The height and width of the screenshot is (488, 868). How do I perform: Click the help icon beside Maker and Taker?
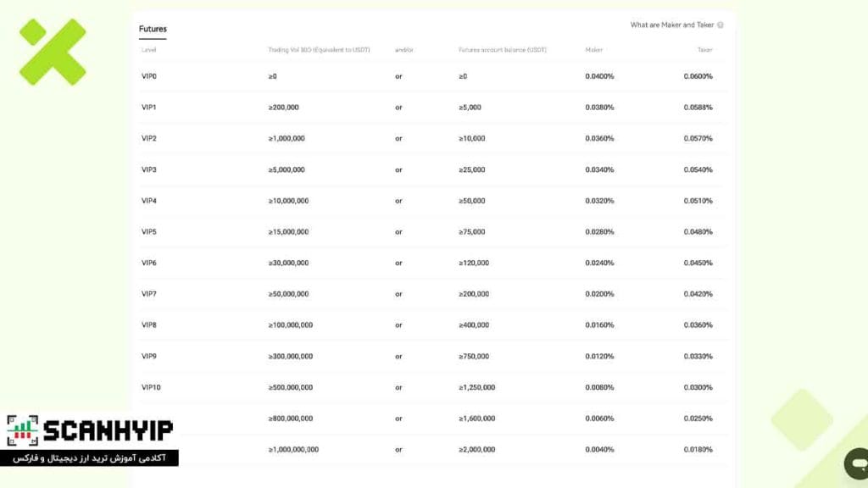coord(721,25)
